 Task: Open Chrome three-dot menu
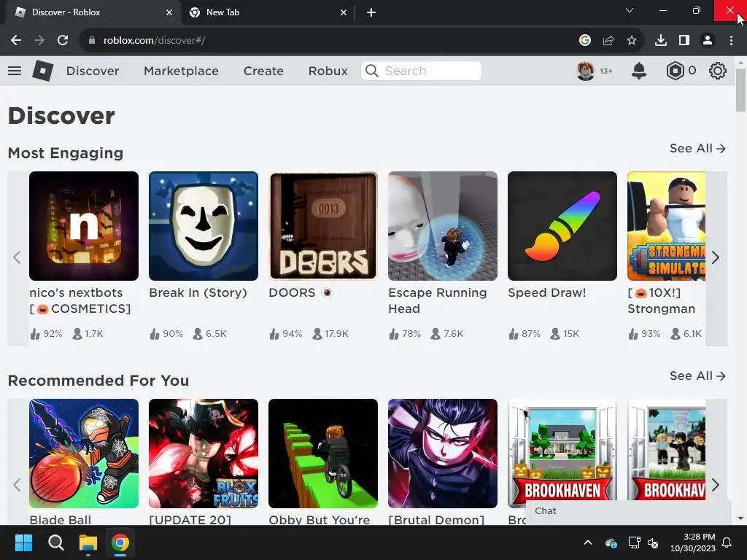731,41
